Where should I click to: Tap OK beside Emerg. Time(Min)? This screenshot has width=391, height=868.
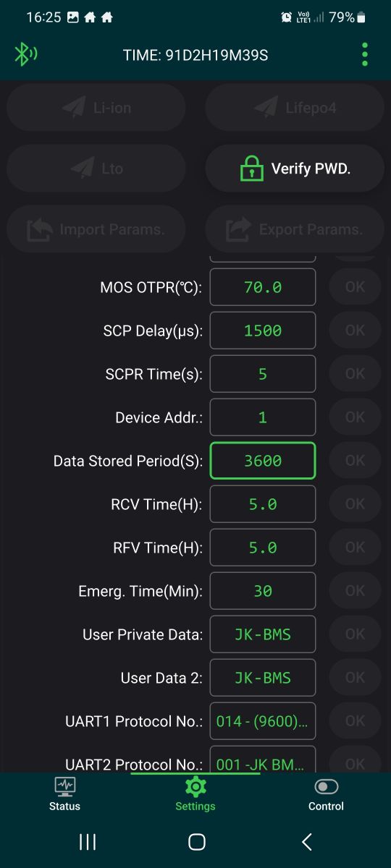pyautogui.click(x=355, y=591)
